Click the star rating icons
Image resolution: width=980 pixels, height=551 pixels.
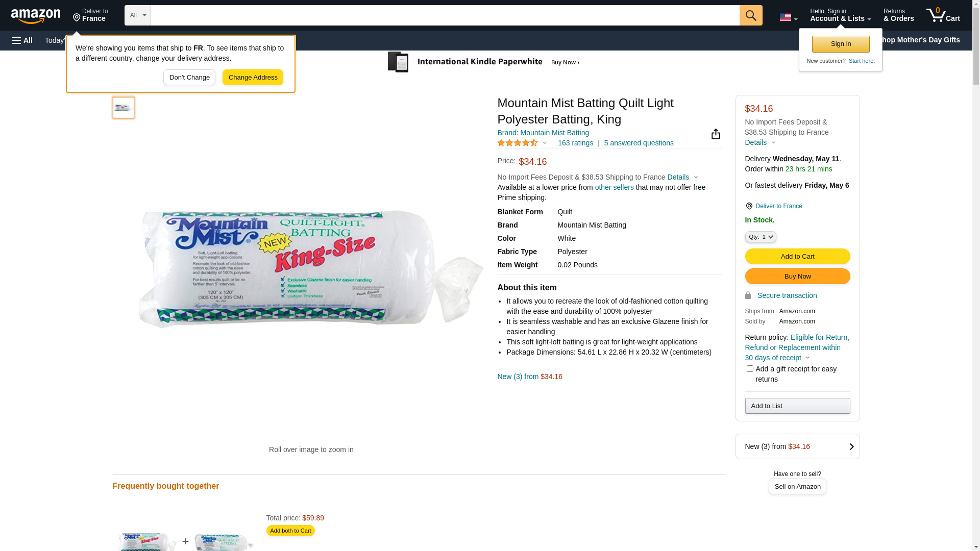point(518,143)
